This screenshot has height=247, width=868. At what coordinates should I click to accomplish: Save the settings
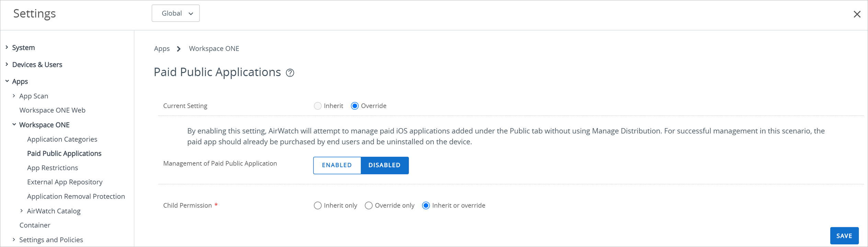pyautogui.click(x=844, y=236)
